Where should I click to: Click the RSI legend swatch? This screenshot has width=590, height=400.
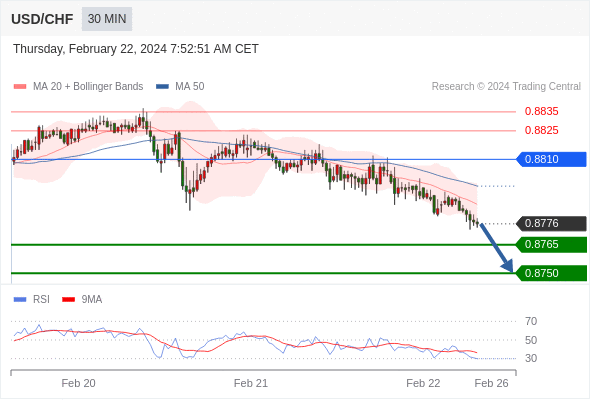tap(20, 300)
